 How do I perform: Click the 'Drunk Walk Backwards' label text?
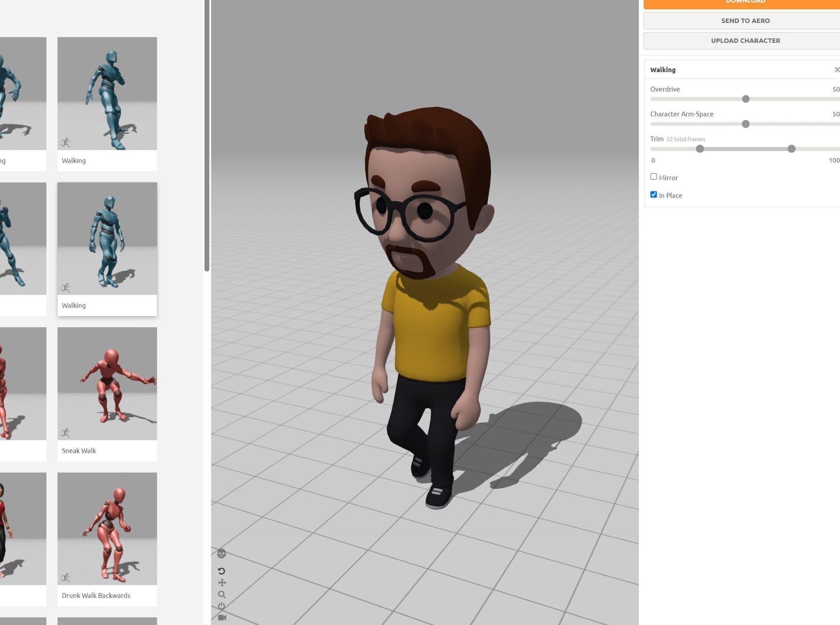coord(96,596)
